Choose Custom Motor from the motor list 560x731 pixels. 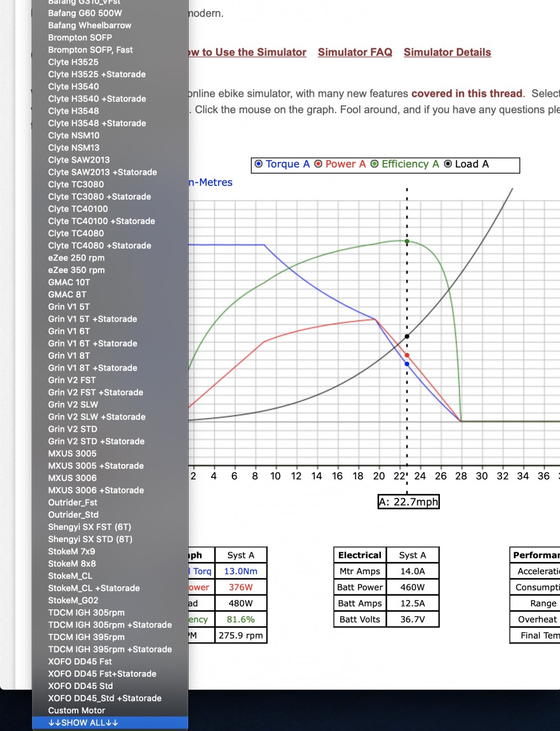110,710
